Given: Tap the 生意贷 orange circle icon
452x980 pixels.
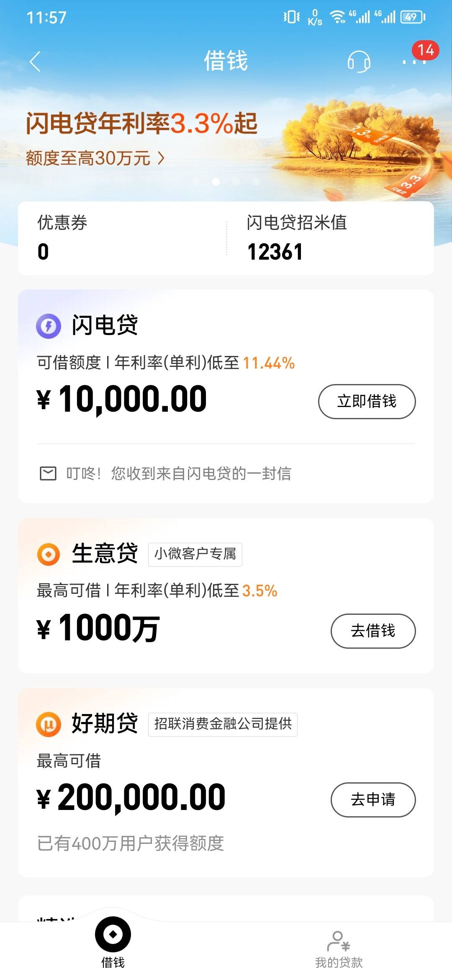Looking at the screenshot, I should pos(49,554).
